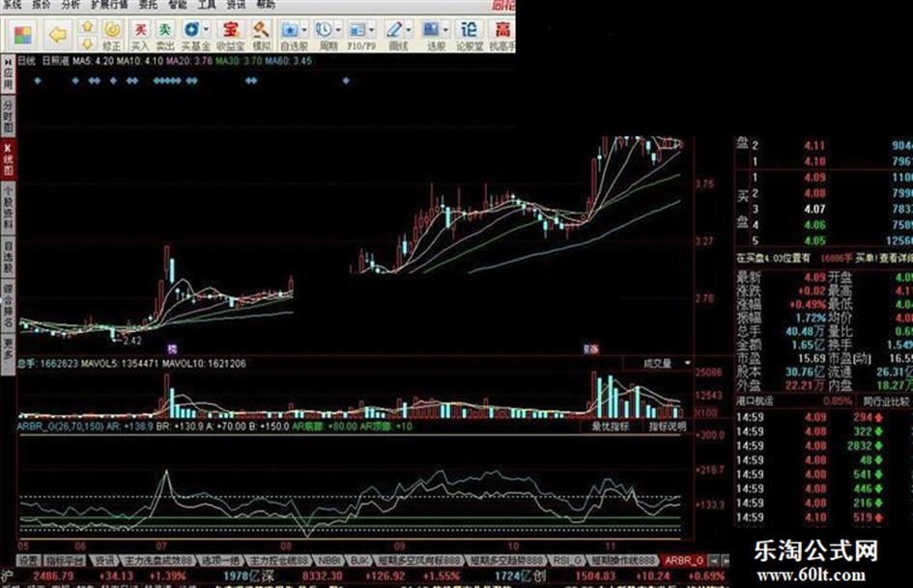913x588 pixels.
Task: Click the right tab-scroll arrow near ARBR_G
Action: point(725,560)
